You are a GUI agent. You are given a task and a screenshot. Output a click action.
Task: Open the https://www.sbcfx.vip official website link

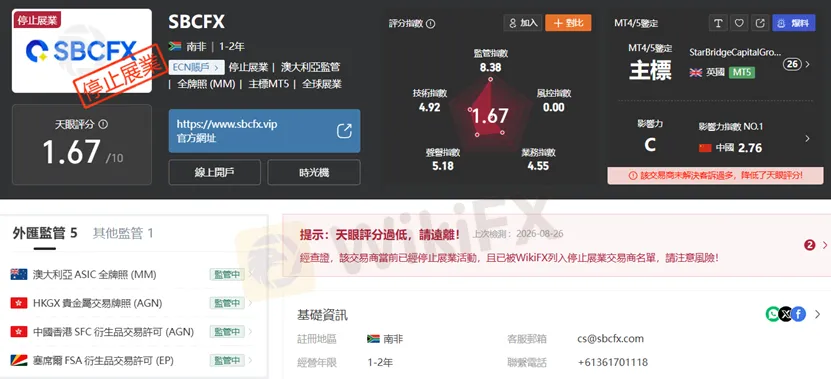click(x=264, y=131)
